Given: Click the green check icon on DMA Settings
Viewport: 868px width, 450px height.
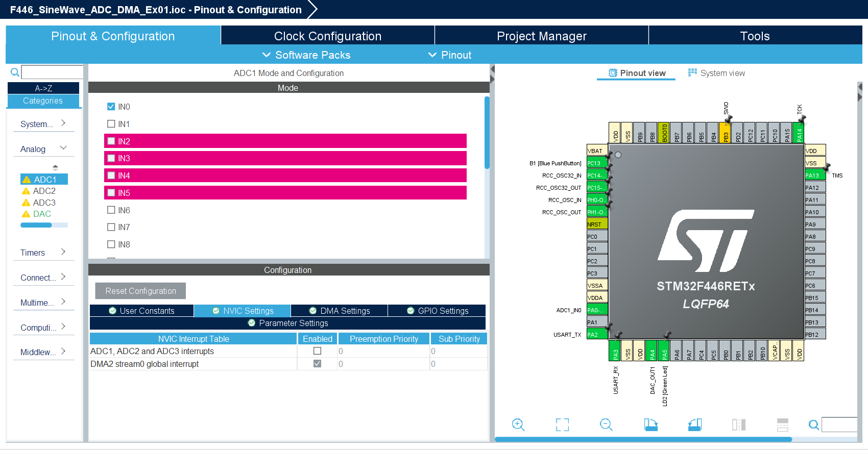Looking at the screenshot, I should [x=313, y=311].
